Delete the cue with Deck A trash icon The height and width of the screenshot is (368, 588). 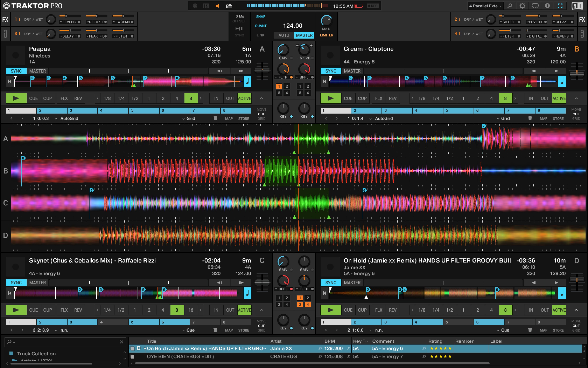pos(215,118)
